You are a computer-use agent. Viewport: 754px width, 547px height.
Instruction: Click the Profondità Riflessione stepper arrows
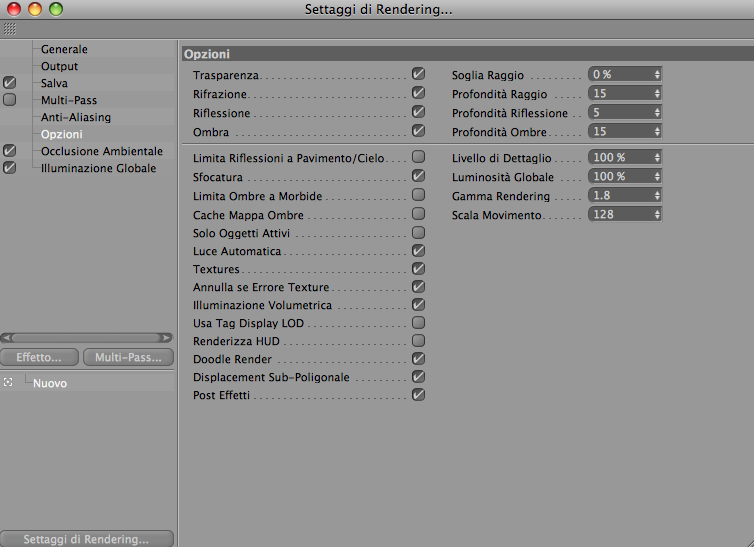pos(657,112)
